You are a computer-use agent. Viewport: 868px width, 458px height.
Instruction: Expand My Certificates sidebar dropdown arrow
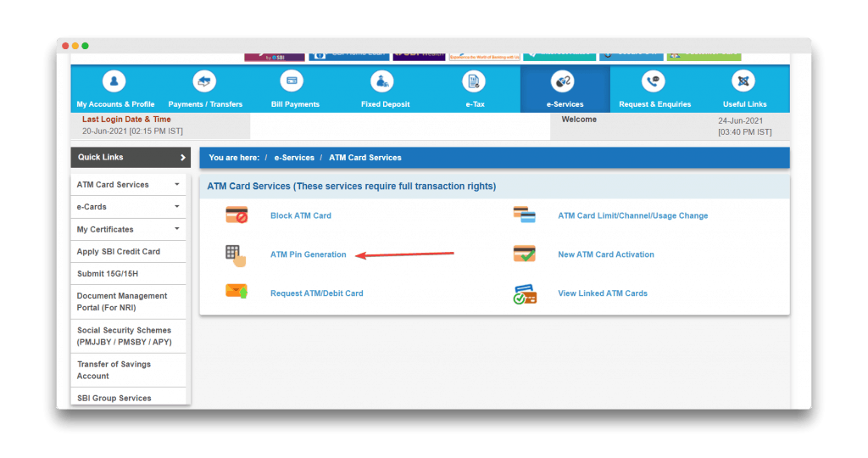(x=176, y=228)
